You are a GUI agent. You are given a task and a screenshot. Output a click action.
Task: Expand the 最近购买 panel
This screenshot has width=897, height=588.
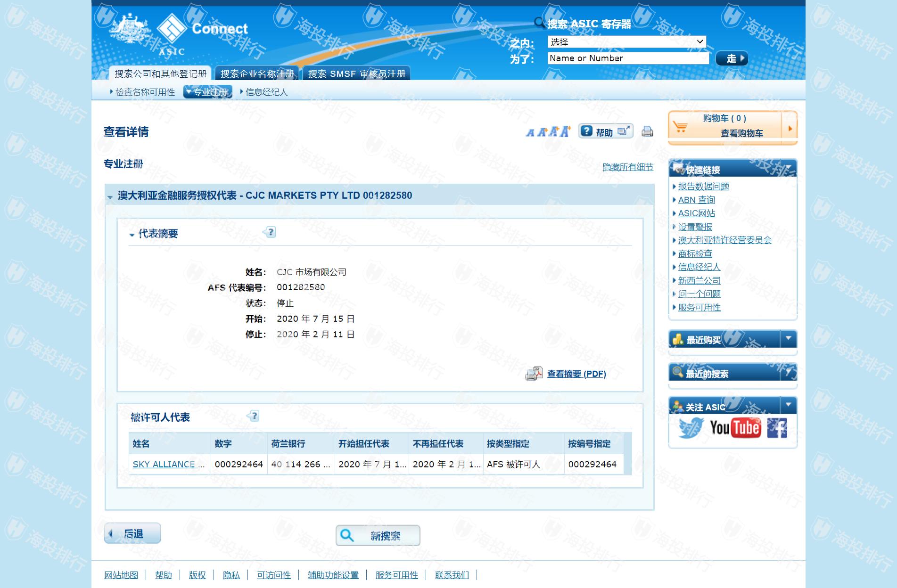click(x=788, y=339)
